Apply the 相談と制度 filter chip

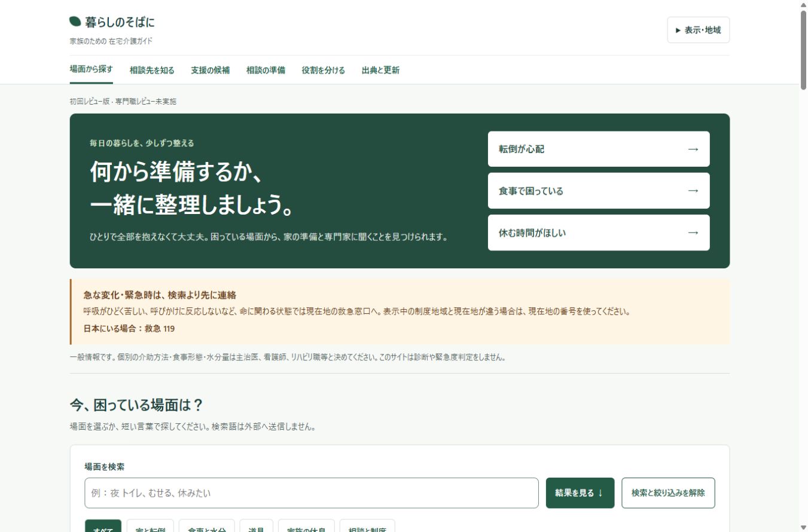click(x=367, y=525)
